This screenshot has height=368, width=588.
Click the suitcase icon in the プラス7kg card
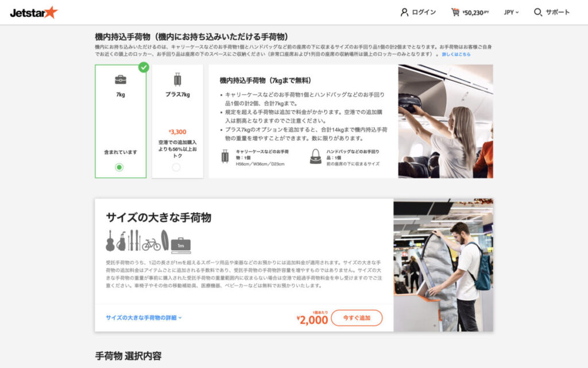tap(177, 79)
